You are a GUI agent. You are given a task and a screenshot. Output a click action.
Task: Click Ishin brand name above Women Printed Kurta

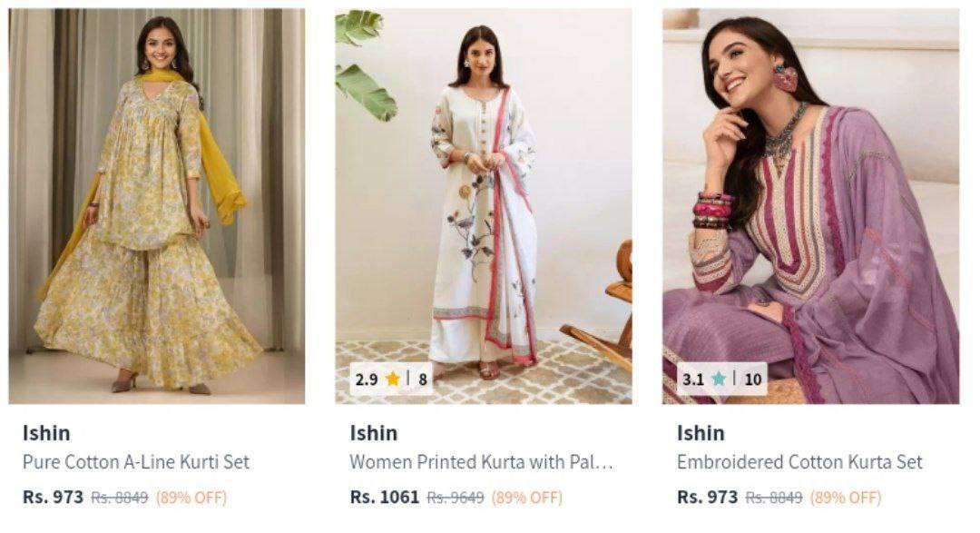coord(373,433)
